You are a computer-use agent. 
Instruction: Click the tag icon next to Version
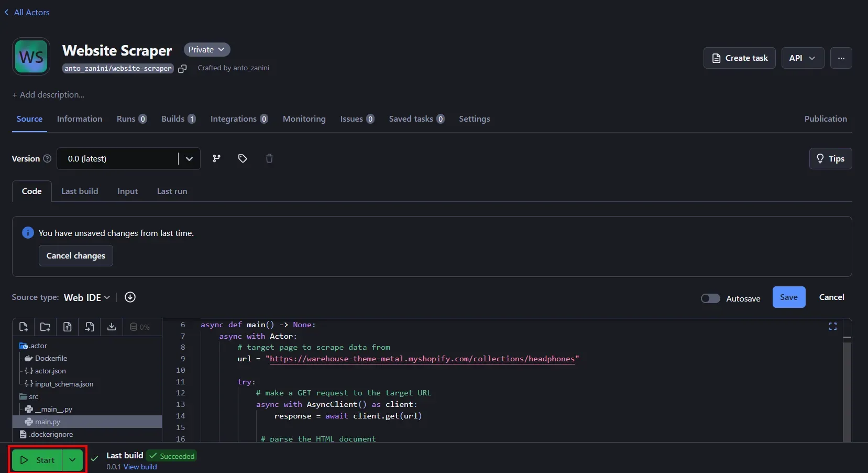click(x=243, y=158)
